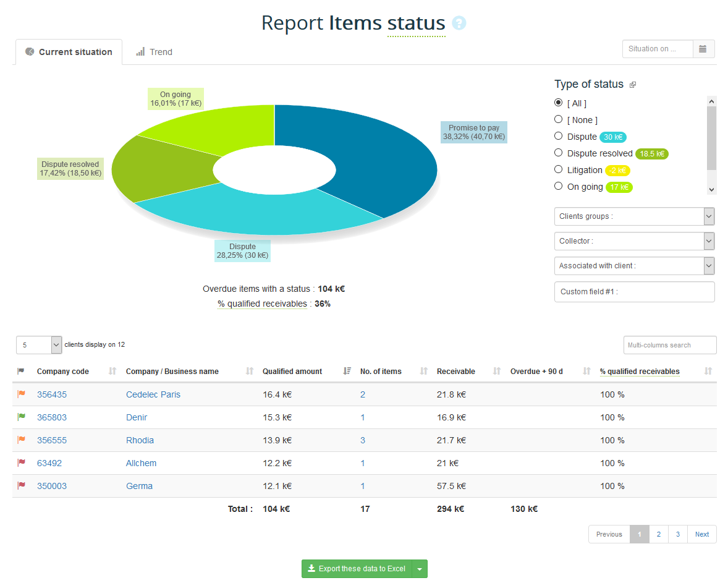Open the Clients groups dropdown
The image size is (728, 583).
click(634, 216)
